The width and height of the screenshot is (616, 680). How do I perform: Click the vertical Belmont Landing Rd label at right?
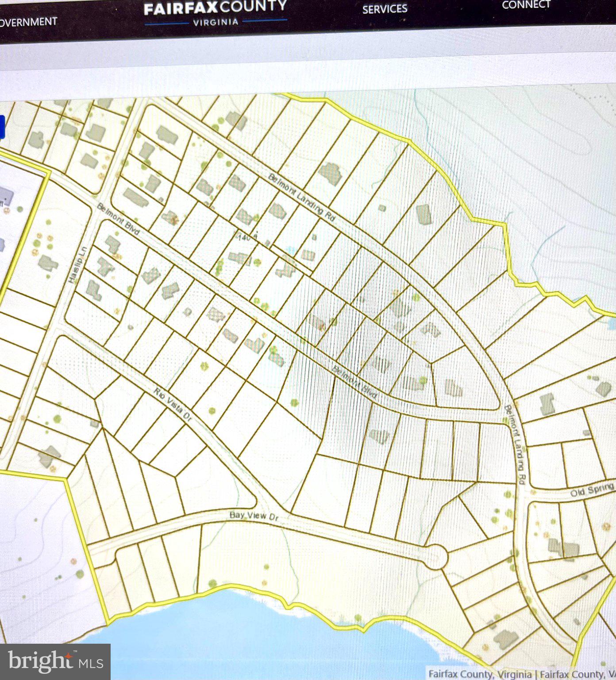pos(516,444)
